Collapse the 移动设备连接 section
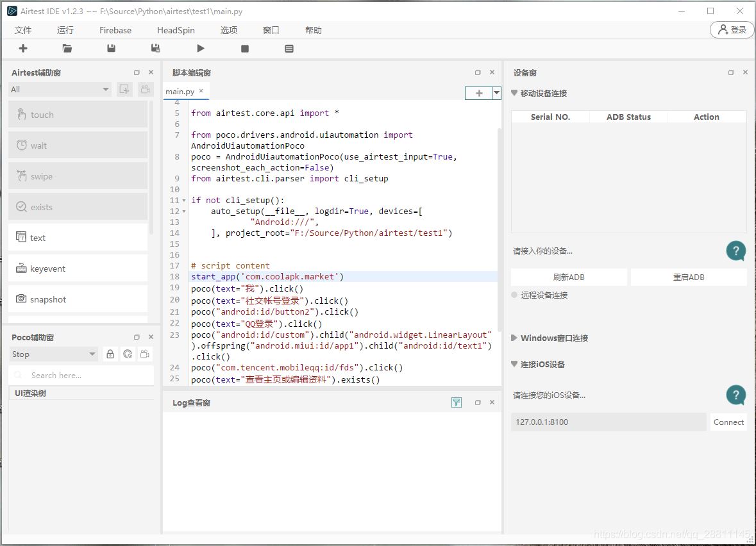Image resolution: width=756 pixels, height=546 pixels. 514,92
